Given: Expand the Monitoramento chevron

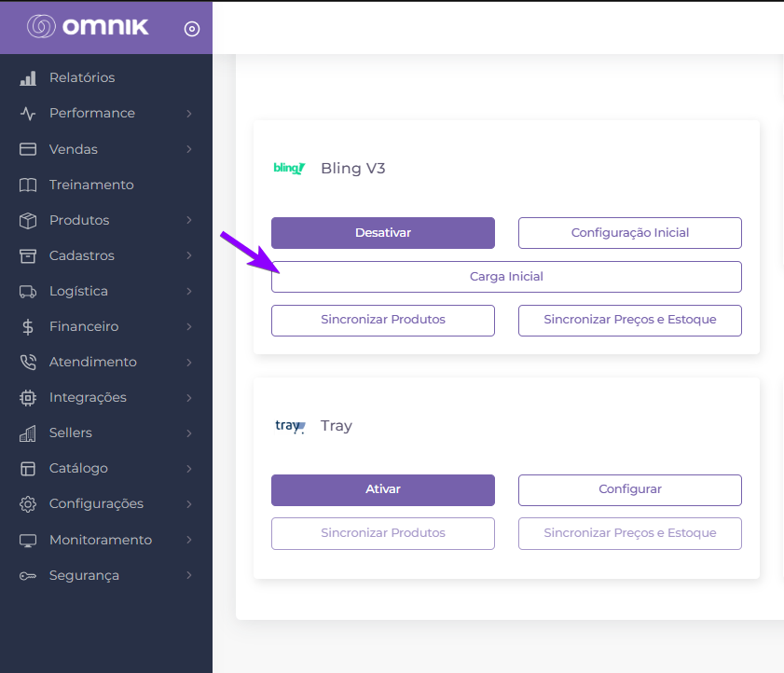Looking at the screenshot, I should point(189,540).
